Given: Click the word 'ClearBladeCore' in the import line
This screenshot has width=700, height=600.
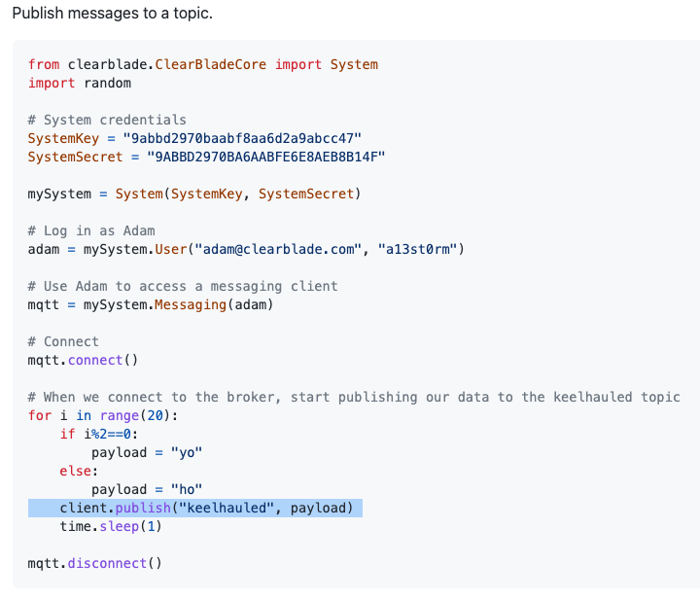Looking at the screenshot, I should [211, 65].
